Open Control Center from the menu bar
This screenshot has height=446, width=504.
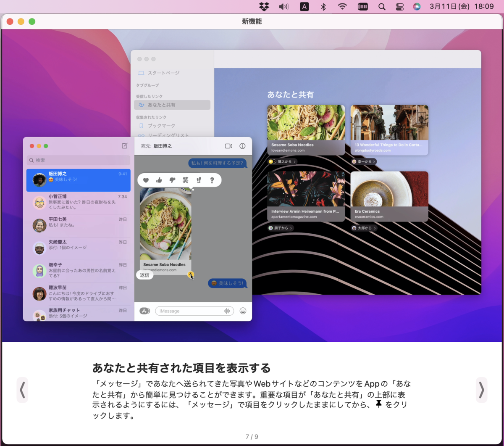[400, 6]
